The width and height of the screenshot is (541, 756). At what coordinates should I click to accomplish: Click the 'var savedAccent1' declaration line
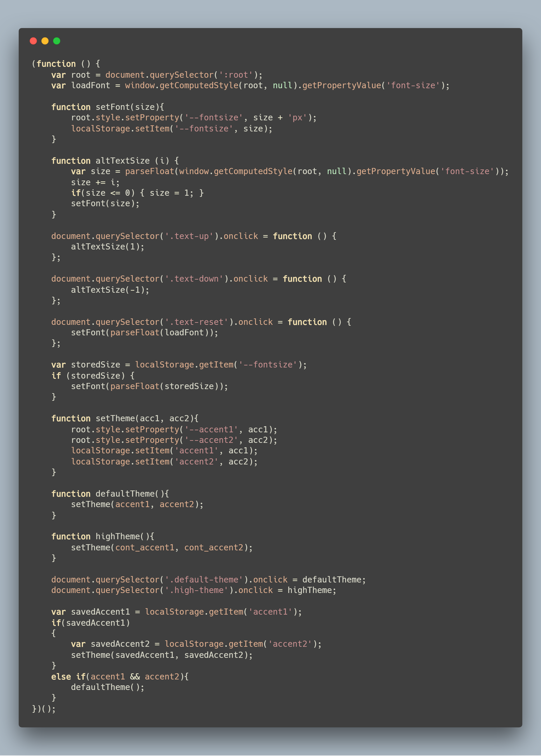176,612
